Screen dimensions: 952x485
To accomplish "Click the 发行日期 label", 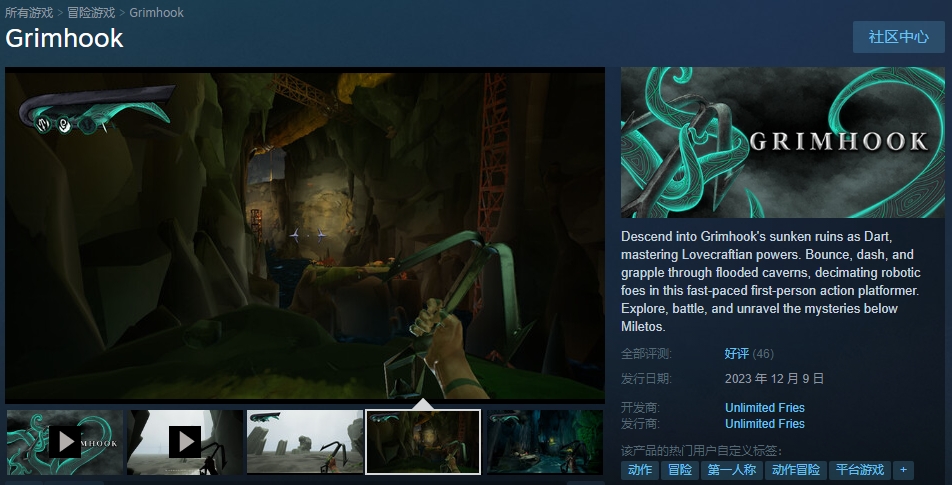I will [x=647, y=379].
